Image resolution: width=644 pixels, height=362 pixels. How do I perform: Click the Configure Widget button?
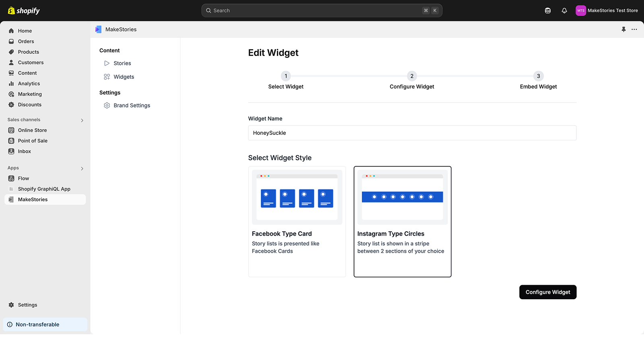(547, 292)
